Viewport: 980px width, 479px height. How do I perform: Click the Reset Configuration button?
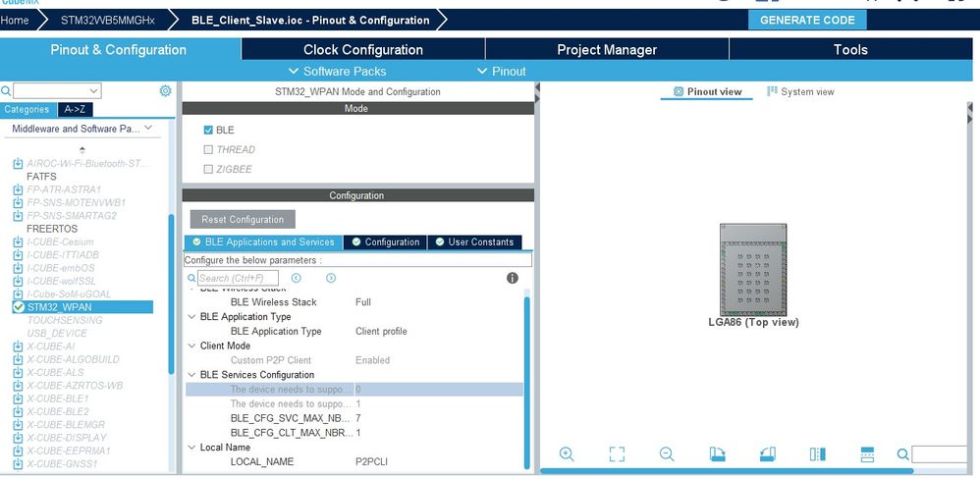click(243, 219)
